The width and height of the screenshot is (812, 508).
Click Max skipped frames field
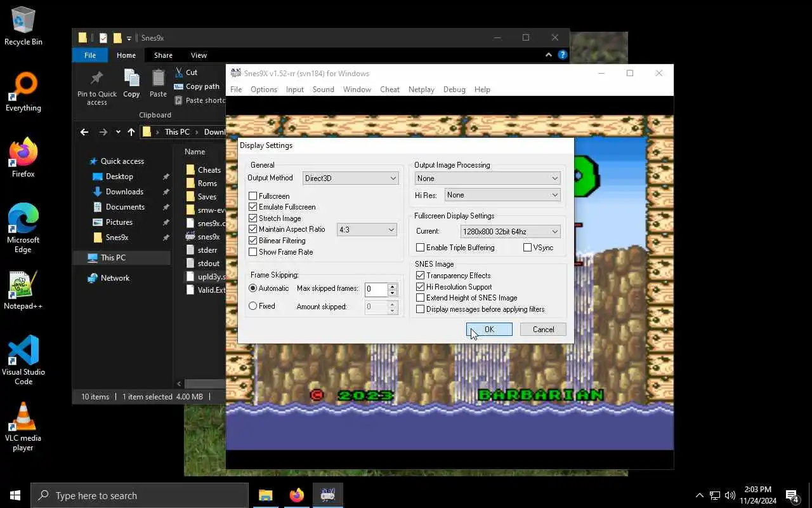click(x=376, y=290)
